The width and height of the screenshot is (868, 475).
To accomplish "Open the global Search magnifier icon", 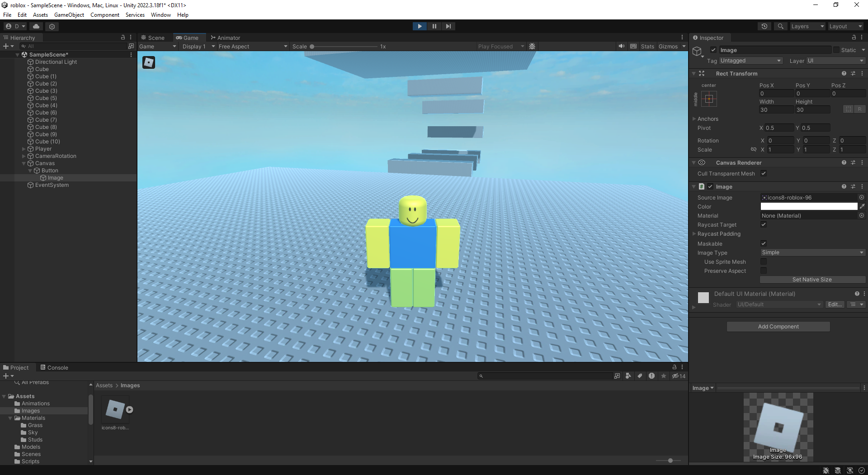I will [780, 26].
